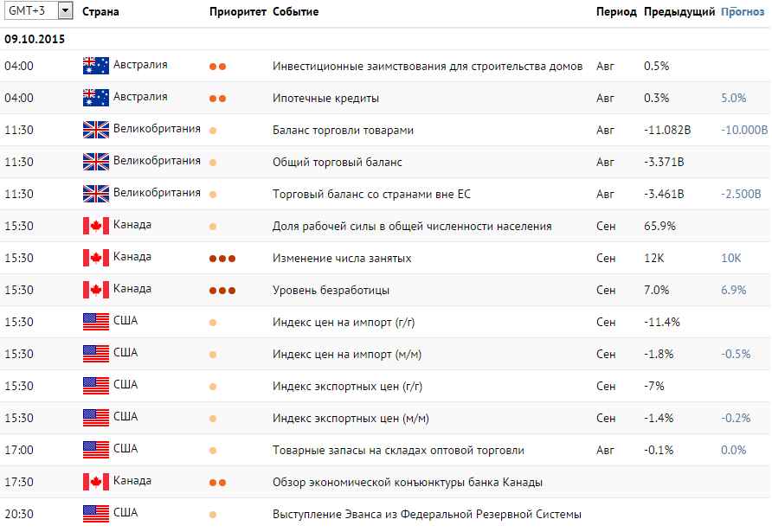Click two-dot priority icon for Обзор экономической конъюнктуры
Viewport: 772px width, 532px height.
(217, 483)
